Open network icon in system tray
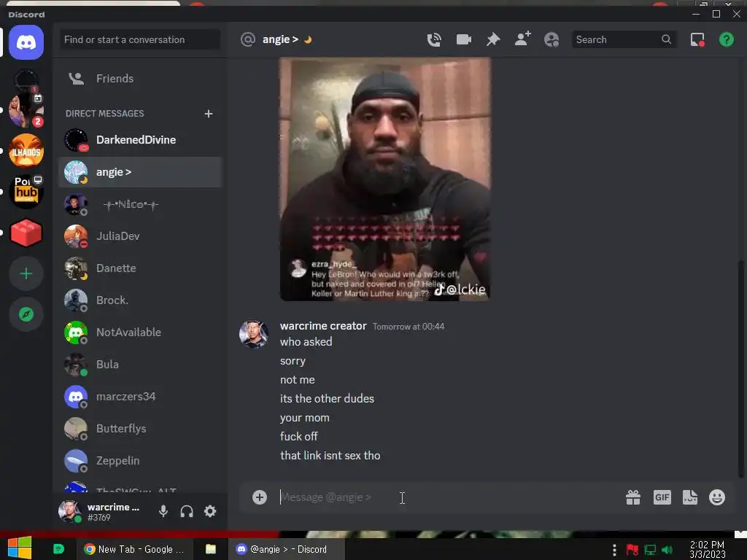The width and height of the screenshot is (747, 560). click(650, 550)
